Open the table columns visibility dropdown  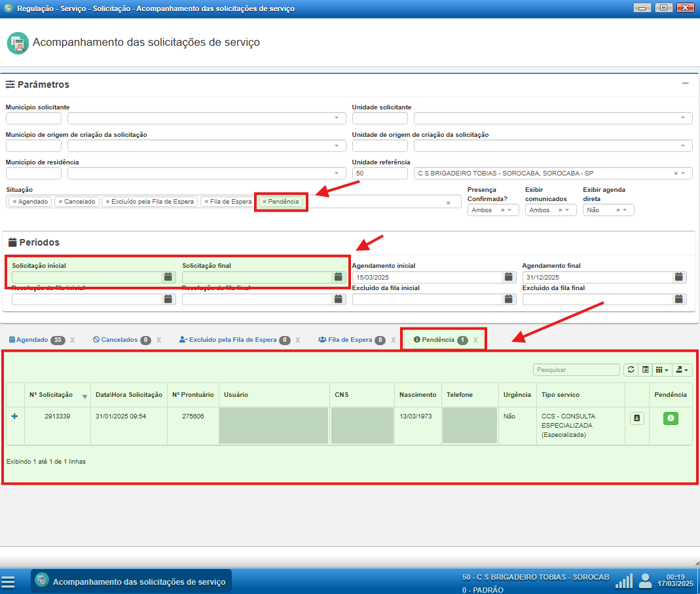663,370
